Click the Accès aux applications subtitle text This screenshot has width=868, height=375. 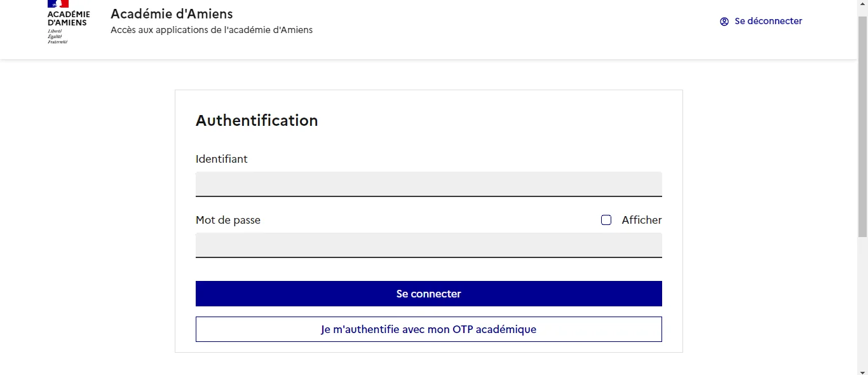pyautogui.click(x=212, y=29)
